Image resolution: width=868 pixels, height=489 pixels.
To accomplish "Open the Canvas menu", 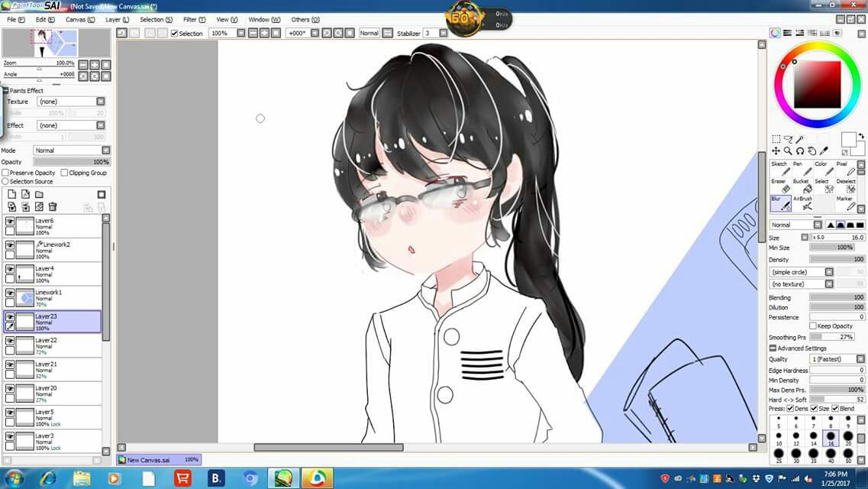I will click(80, 19).
